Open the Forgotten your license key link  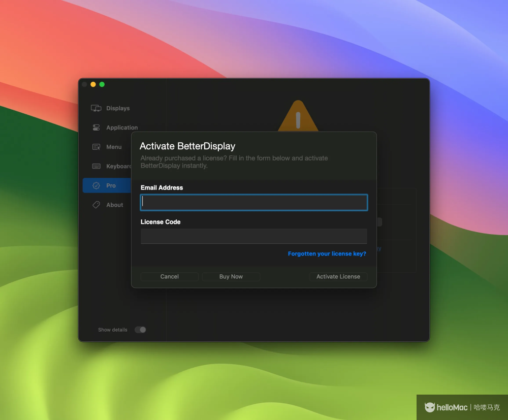327,253
